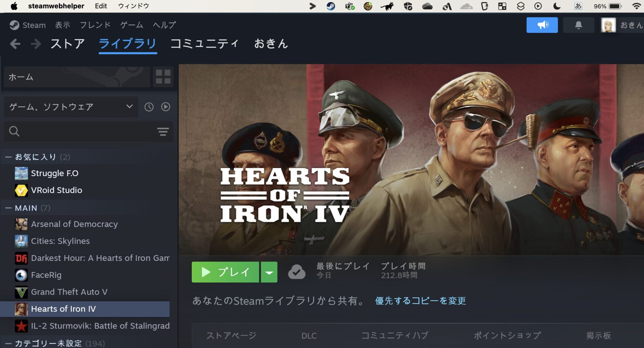Open the 掲示板 link
This screenshot has width=644, height=348.
[x=598, y=336]
